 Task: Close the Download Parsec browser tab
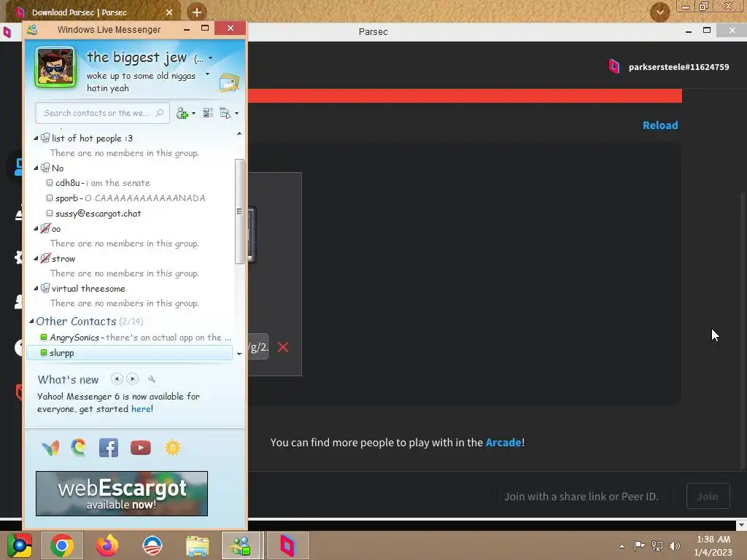[169, 12]
